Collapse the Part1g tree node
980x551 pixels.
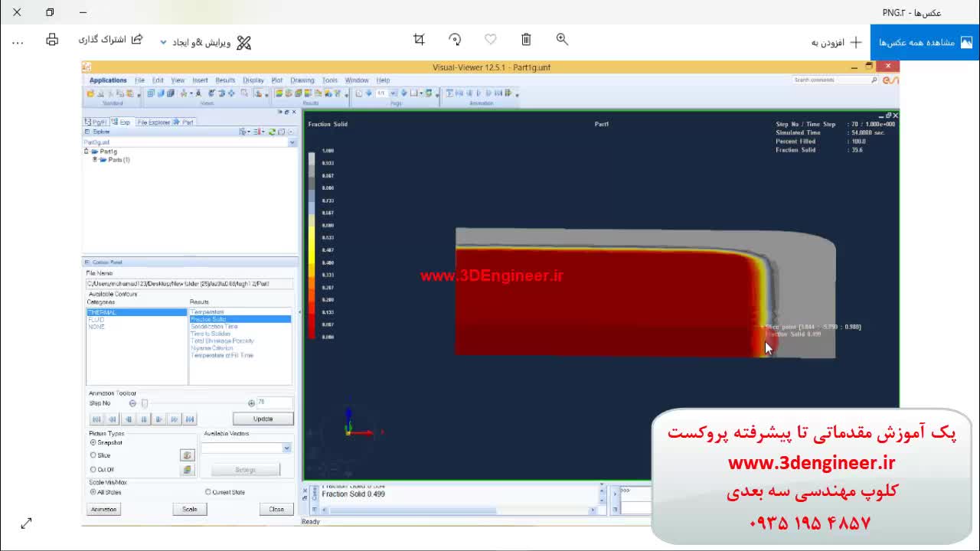[87, 152]
